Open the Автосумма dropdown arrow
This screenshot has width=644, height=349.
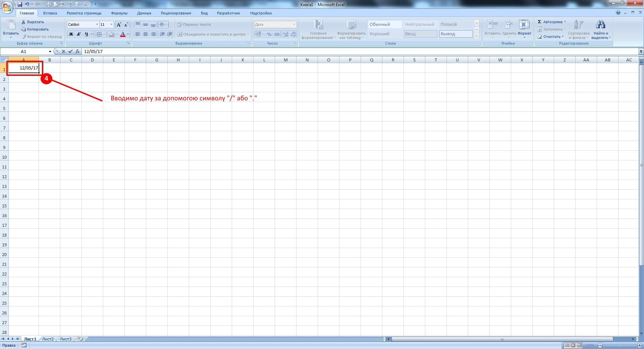pyautogui.click(x=565, y=22)
